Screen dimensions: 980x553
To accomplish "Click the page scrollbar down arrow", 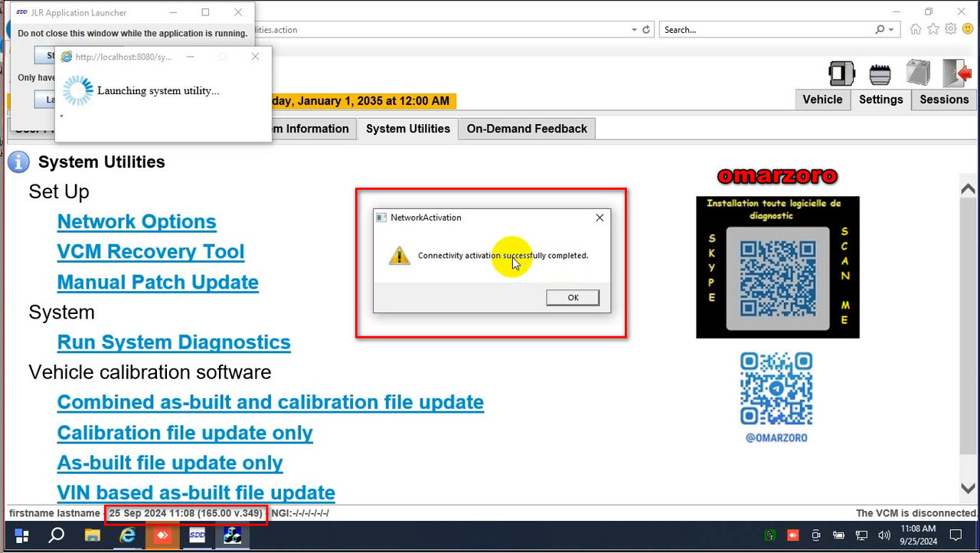I will (x=968, y=488).
